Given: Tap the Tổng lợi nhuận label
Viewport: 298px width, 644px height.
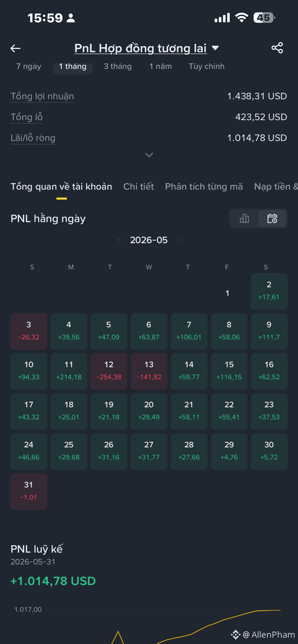Looking at the screenshot, I should click(42, 96).
